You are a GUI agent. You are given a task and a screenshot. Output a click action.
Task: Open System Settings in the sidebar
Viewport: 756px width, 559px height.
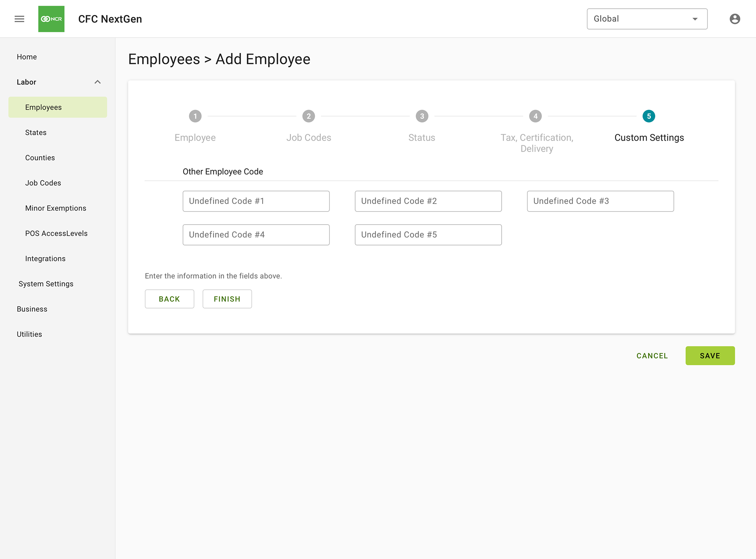46,284
